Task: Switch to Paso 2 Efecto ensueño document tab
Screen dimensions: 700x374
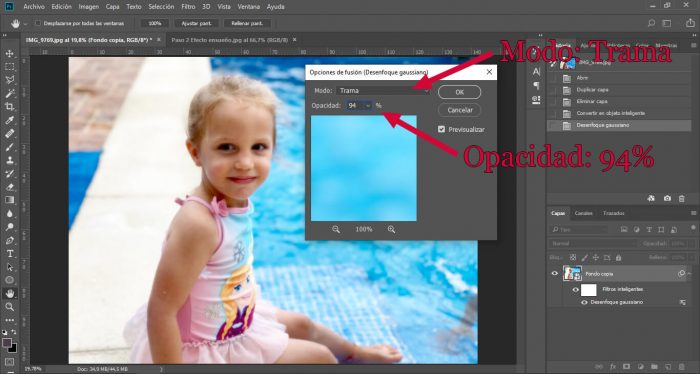Action: (x=229, y=40)
